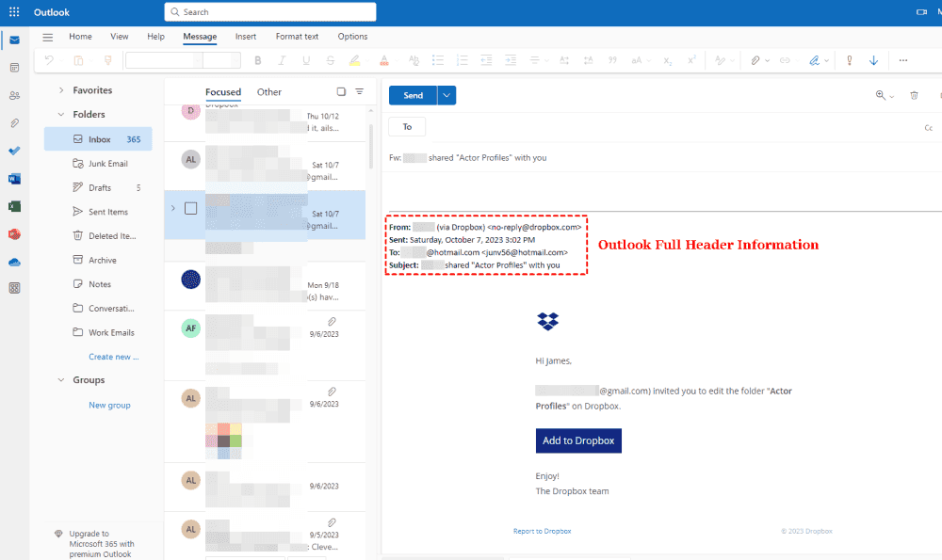942x560 pixels.
Task: Open the OneDrive cloud app
Action: (x=14, y=263)
